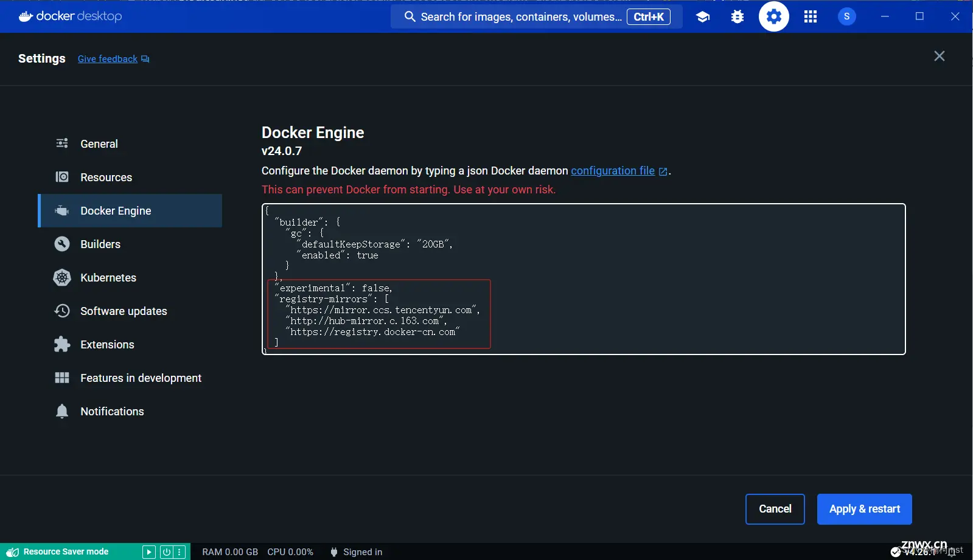Click the Docker Engine whale icon in sidebar

[62, 210]
